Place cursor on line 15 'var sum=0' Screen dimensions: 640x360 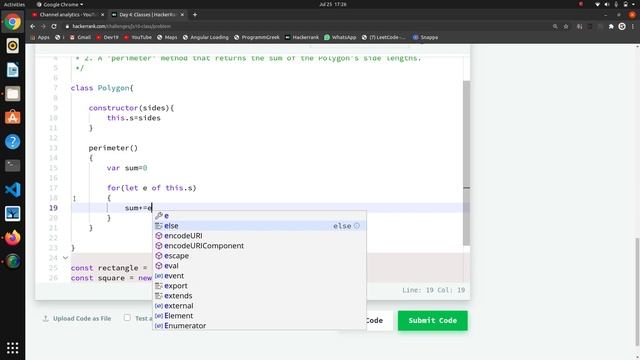pos(127,168)
